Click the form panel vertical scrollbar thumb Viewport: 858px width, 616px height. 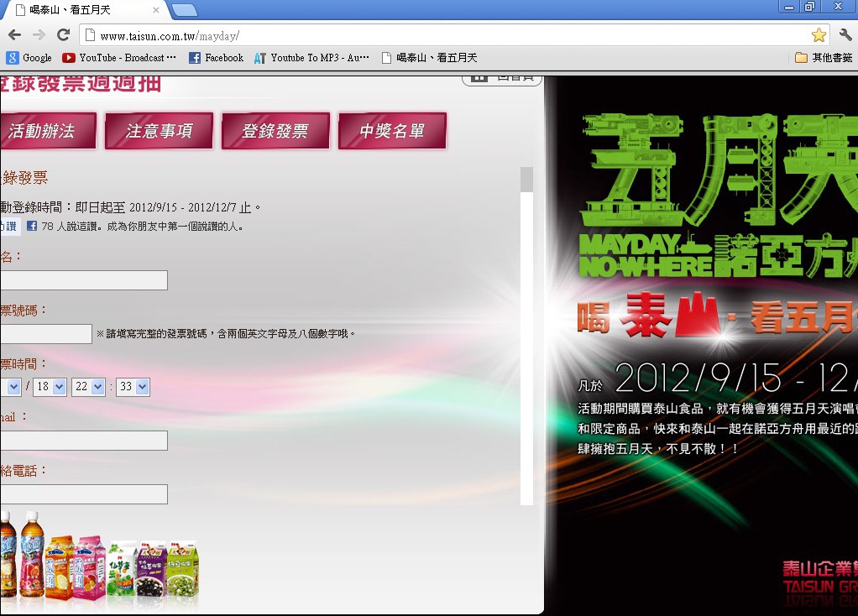click(526, 180)
